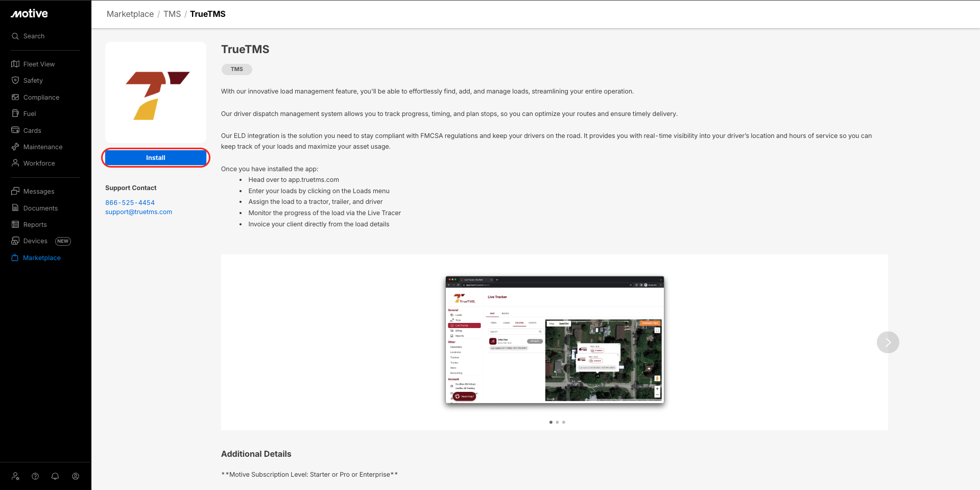Call support number 866-525-4454
Screen dimensions: 980x490
[130, 203]
